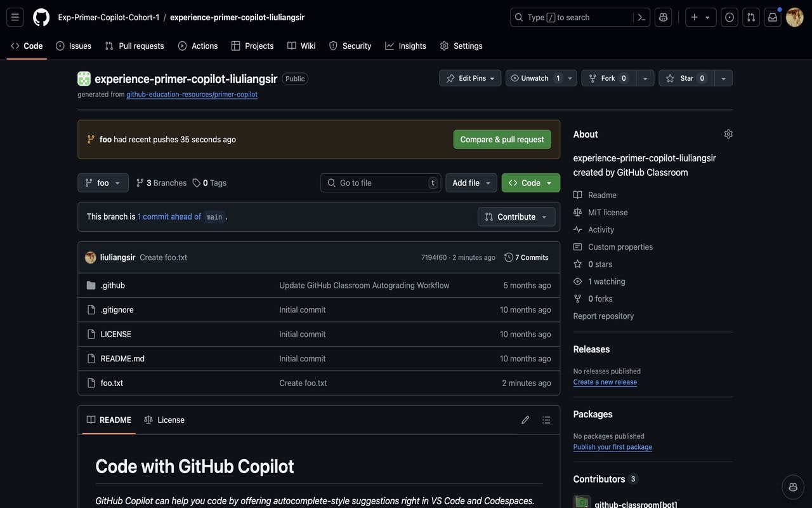Open the hamburger navigation menu
812x508 pixels.
coord(15,17)
